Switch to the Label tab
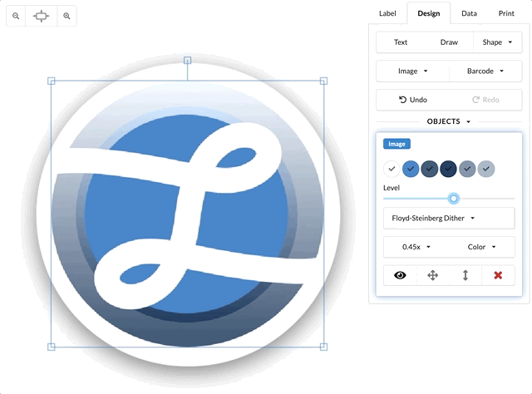Viewport: 532px width, 394px height. [387, 13]
